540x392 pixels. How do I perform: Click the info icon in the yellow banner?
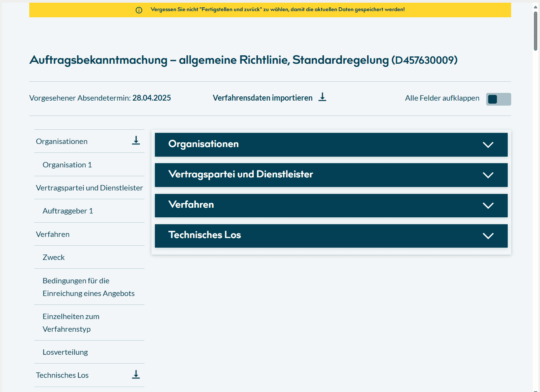[x=139, y=10]
